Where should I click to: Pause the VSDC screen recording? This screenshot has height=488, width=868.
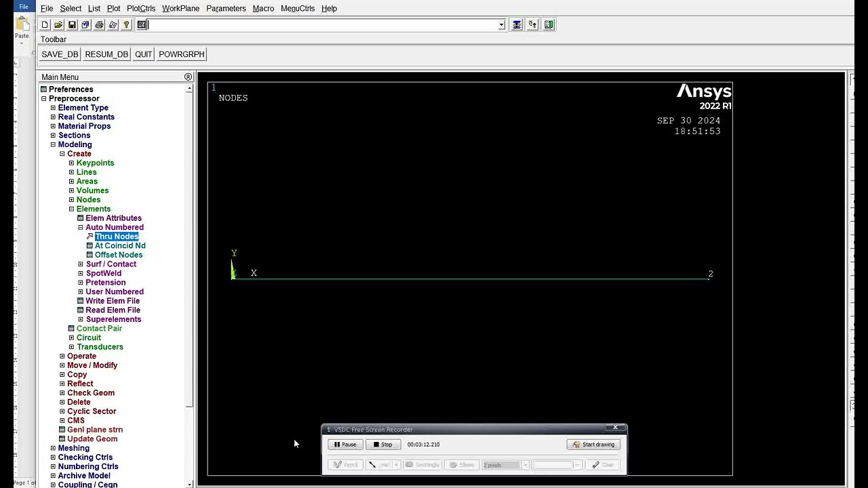tap(345, 445)
